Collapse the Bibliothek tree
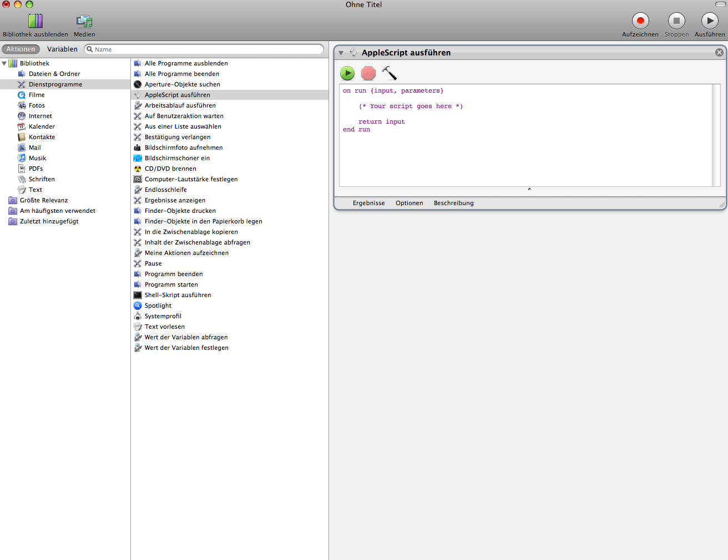 click(4, 63)
